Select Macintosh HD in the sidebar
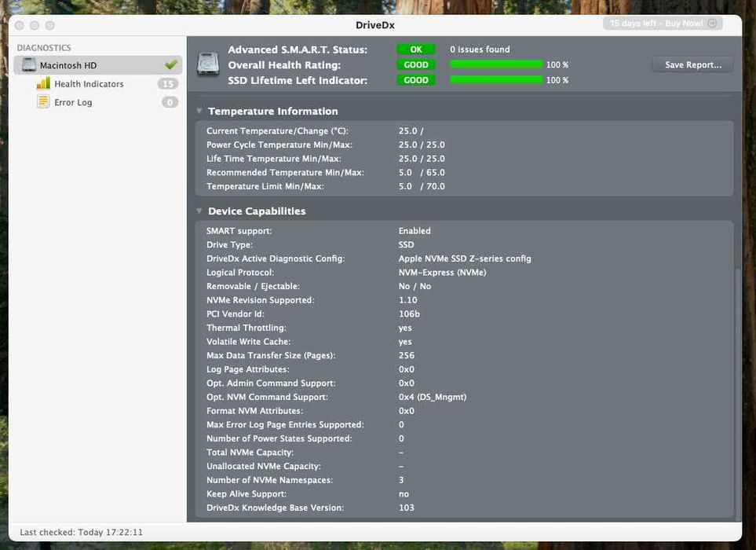The height and width of the screenshot is (550, 756). (98, 64)
